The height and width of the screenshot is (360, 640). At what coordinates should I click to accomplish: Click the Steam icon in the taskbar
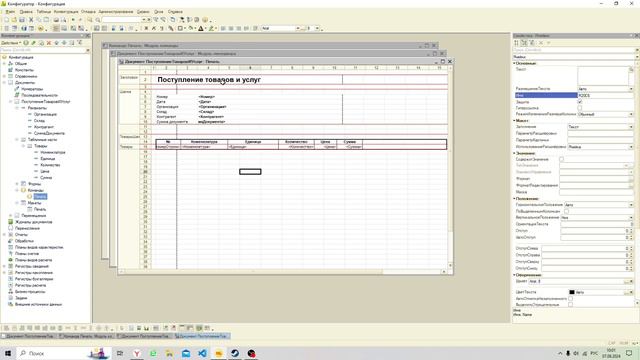tap(235, 353)
